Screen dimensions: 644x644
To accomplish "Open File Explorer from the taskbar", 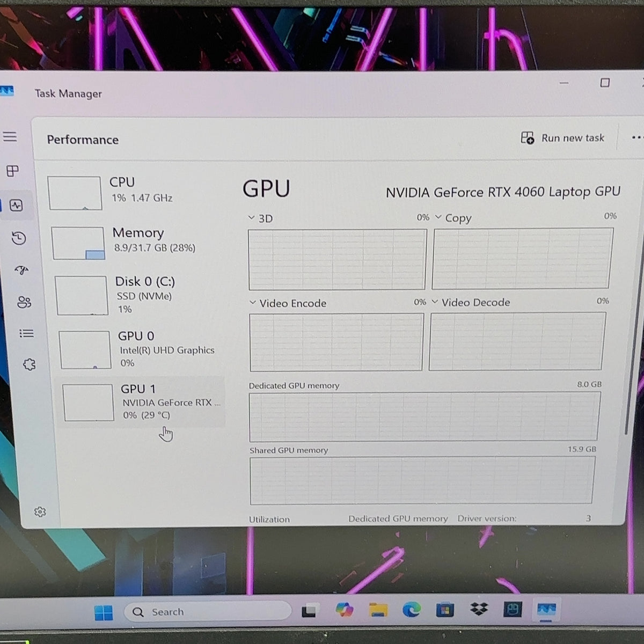I will click(x=378, y=610).
